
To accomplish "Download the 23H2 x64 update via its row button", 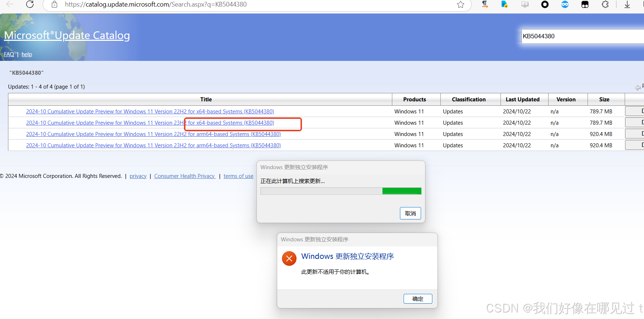I will [635, 122].
